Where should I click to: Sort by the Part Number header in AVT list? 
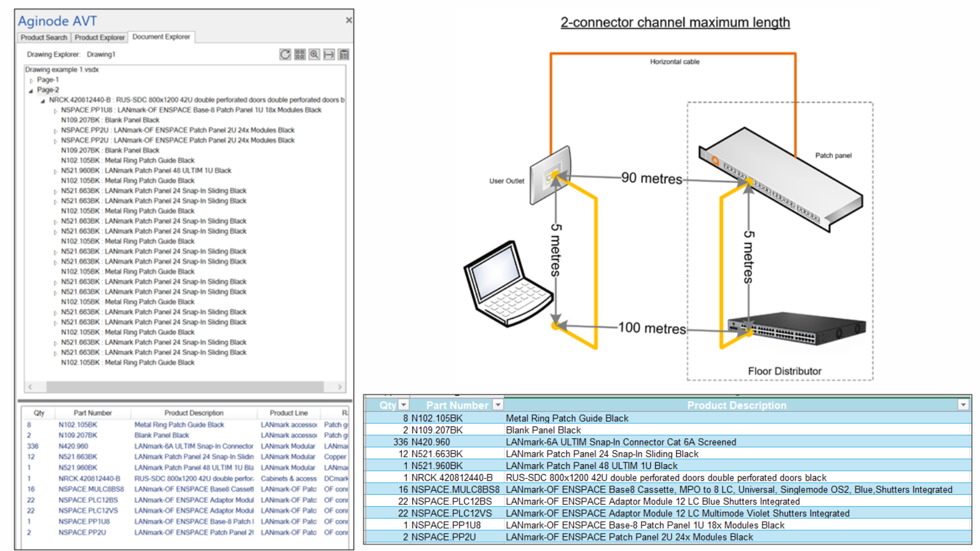[x=92, y=413]
